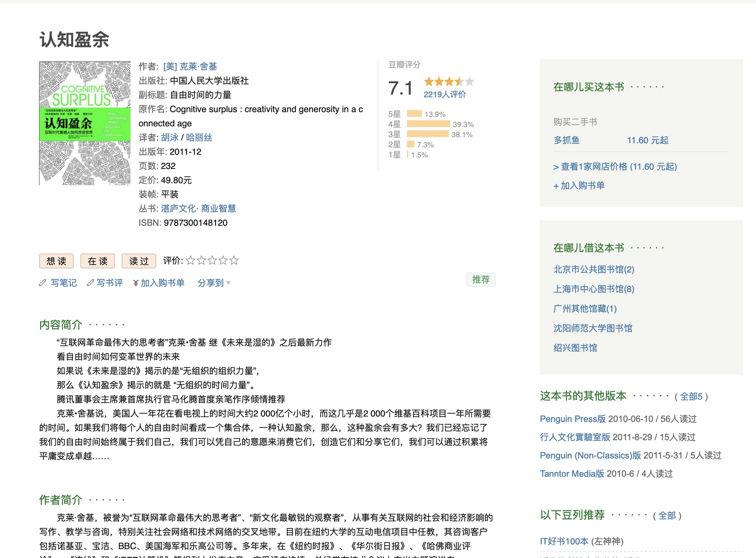Rate the book with the third star
This screenshot has height=558, width=756.
click(x=212, y=260)
